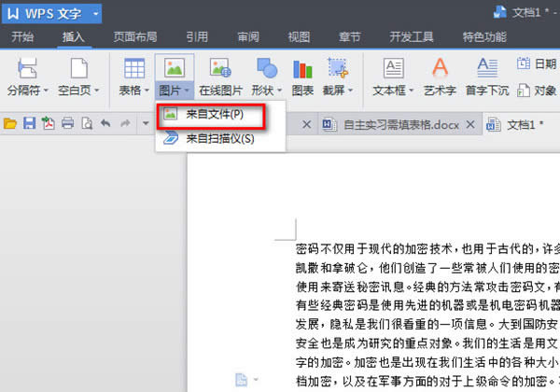Click the undo arrow in quick toolbar

click(105, 123)
